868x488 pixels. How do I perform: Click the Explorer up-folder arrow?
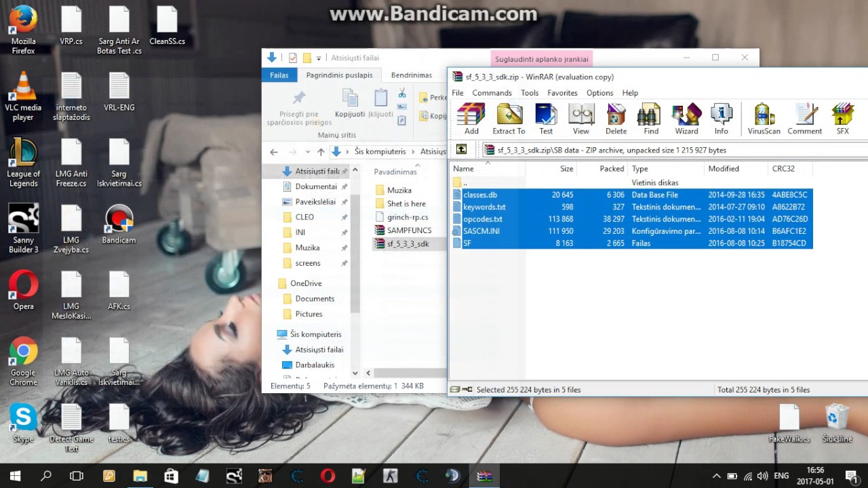[x=321, y=152]
